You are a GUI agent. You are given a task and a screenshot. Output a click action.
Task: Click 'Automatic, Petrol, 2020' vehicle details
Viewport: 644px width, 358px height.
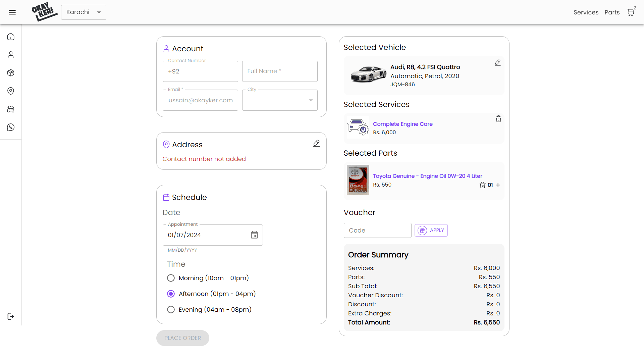(425, 76)
